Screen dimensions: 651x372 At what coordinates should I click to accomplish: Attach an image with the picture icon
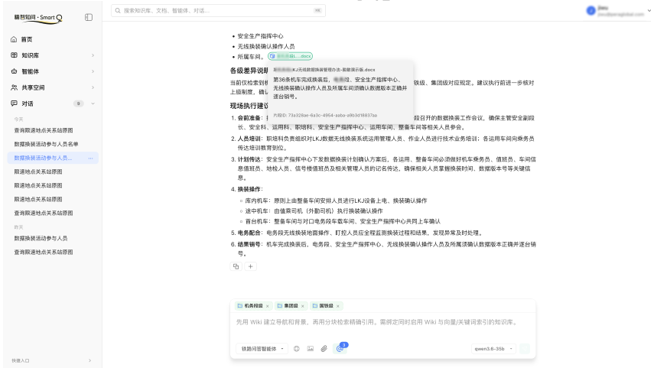pyautogui.click(x=310, y=349)
